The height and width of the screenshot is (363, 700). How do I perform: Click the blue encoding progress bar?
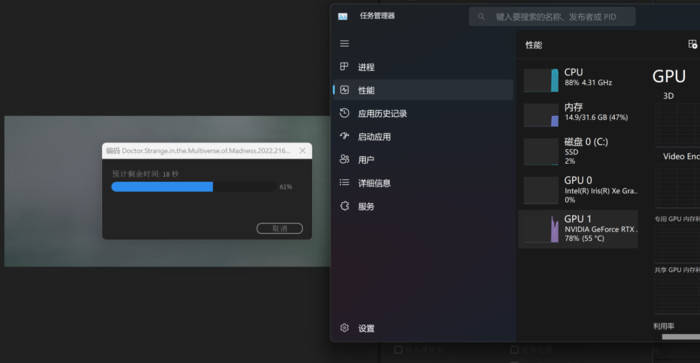pyautogui.click(x=162, y=187)
